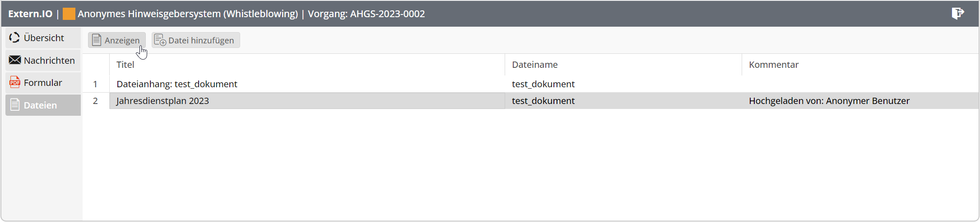Select the row Dateianhang: test_dokument
Viewport: 980px width, 222px height.
tap(531, 84)
